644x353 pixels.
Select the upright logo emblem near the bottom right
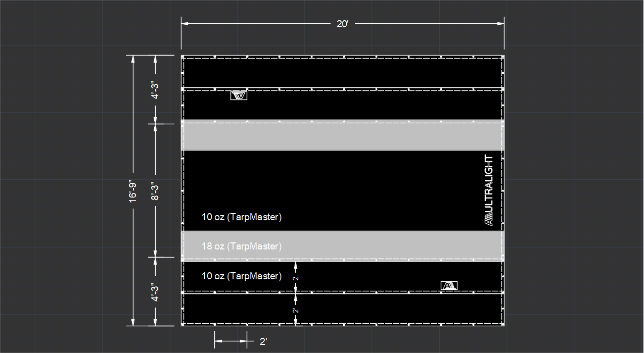coord(449,286)
